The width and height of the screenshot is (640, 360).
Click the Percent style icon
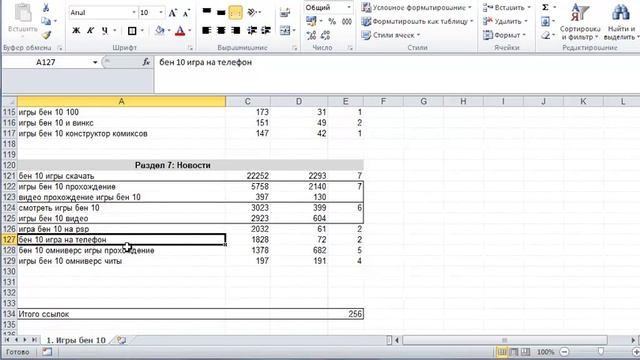[x=332, y=21]
